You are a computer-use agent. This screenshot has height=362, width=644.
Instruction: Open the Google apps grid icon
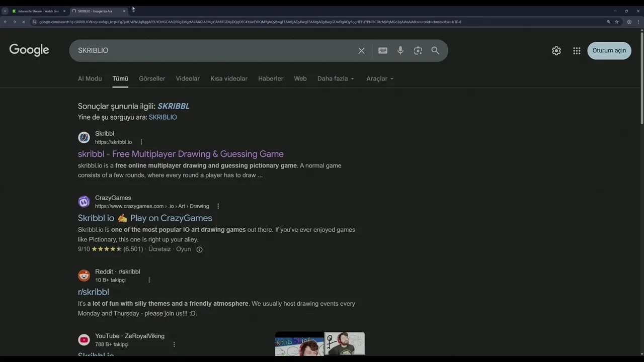pos(577,50)
